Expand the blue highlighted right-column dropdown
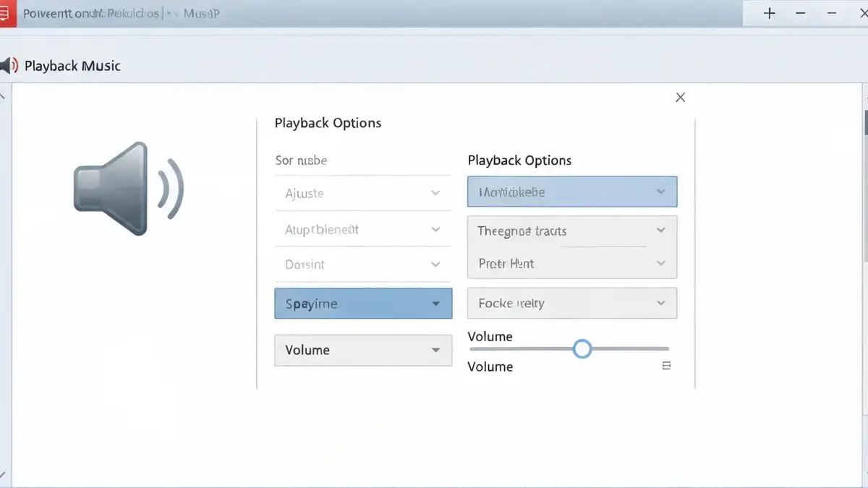Image resolution: width=868 pixels, height=488 pixels. click(x=572, y=192)
